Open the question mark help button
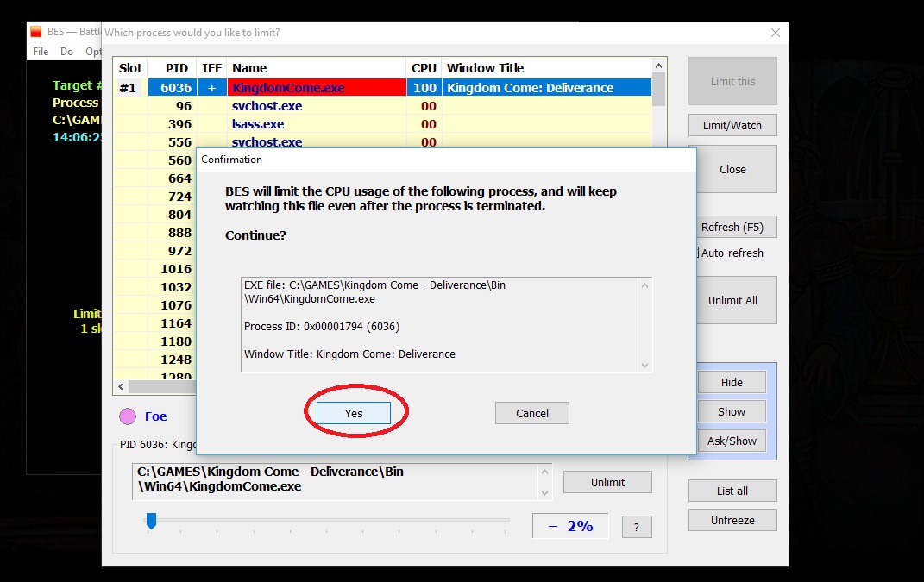 click(x=637, y=527)
